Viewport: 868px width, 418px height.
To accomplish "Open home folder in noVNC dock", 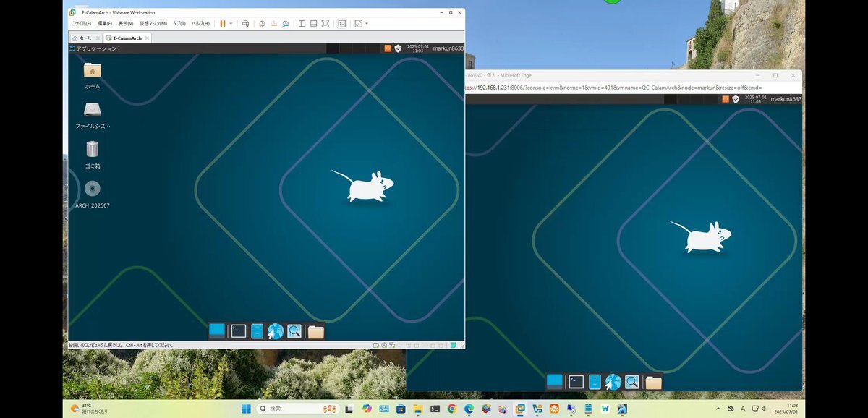I will [653, 381].
